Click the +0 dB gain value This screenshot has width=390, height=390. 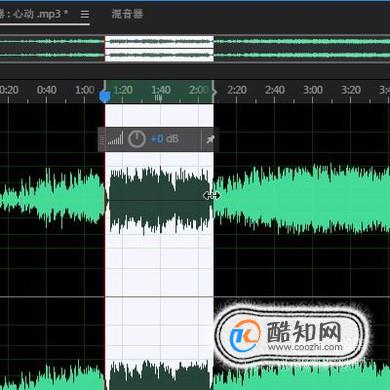165,139
